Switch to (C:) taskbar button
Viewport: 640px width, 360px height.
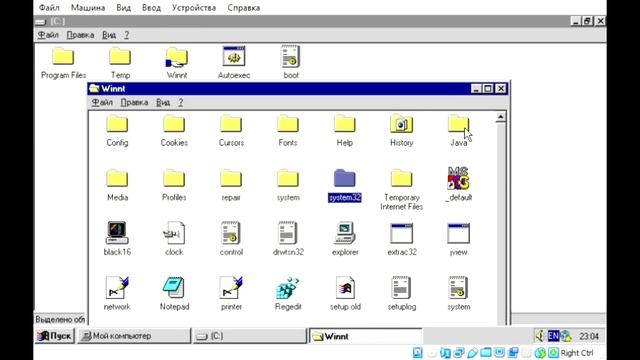click(x=250, y=336)
